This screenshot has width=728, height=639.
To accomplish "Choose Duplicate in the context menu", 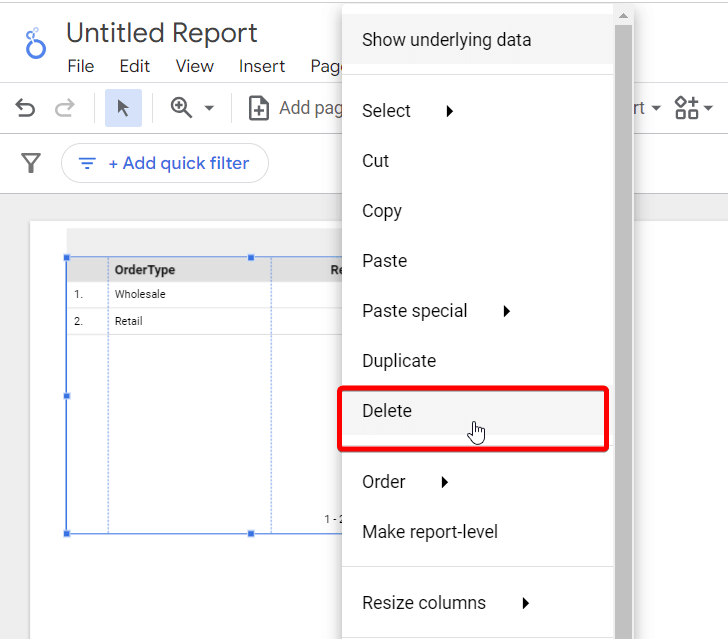I will click(x=478, y=361).
